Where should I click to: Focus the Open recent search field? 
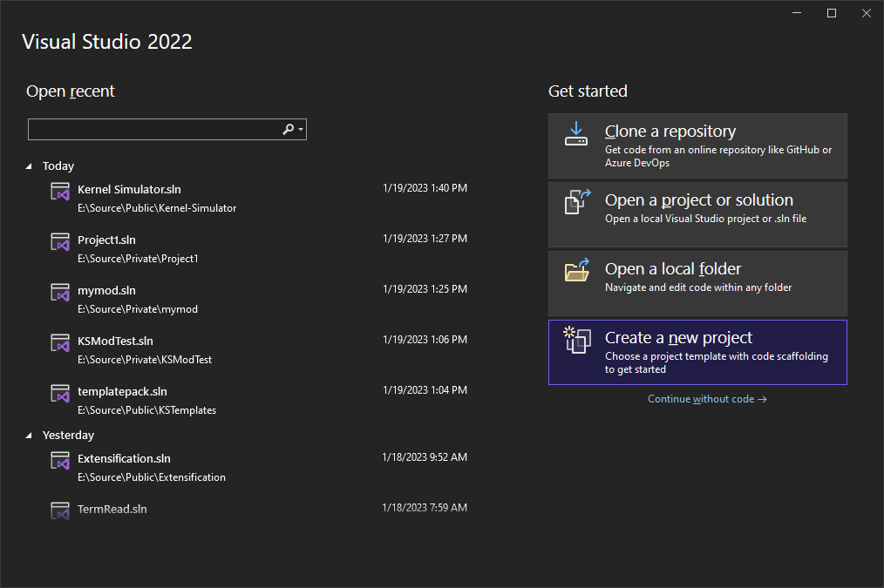tap(153, 130)
